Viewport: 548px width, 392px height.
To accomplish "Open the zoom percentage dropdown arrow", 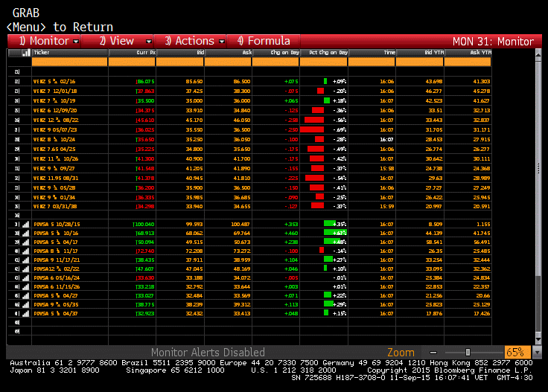I will tap(537, 353).
